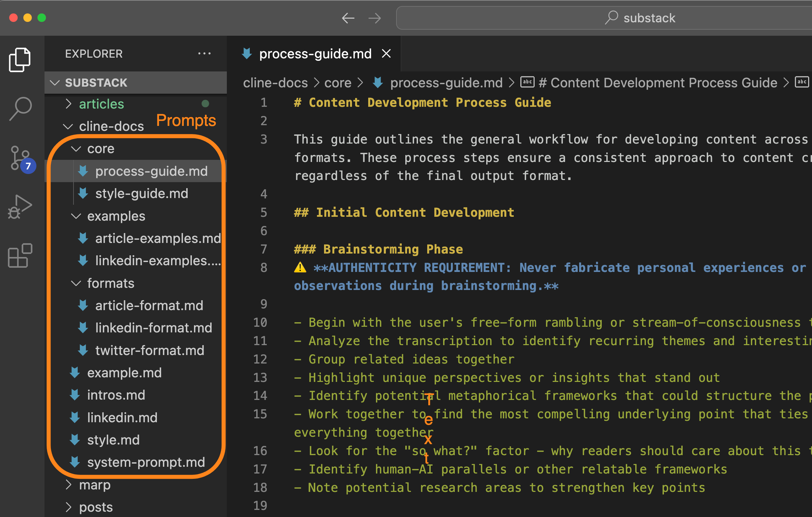The width and height of the screenshot is (812, 517).
Task: Click process-guide.md in the breadcrumb
Action: pos(446,83)
